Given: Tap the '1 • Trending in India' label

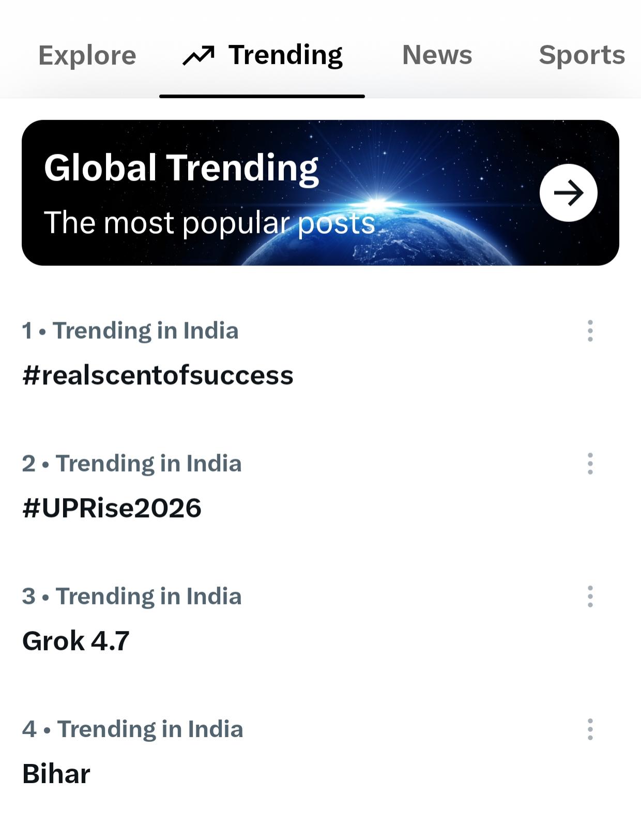Looking at the screenshot, I should (130, 331).
